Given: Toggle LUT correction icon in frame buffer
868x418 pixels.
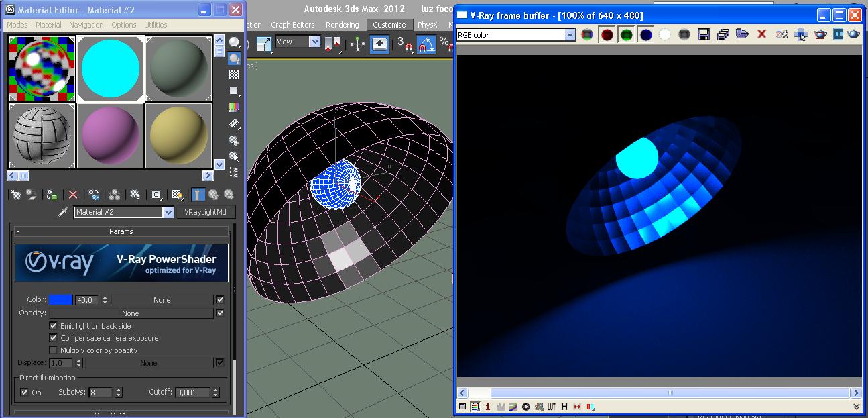Looking at the screenshot, I should pyautogui.click(x=552, y=407).
